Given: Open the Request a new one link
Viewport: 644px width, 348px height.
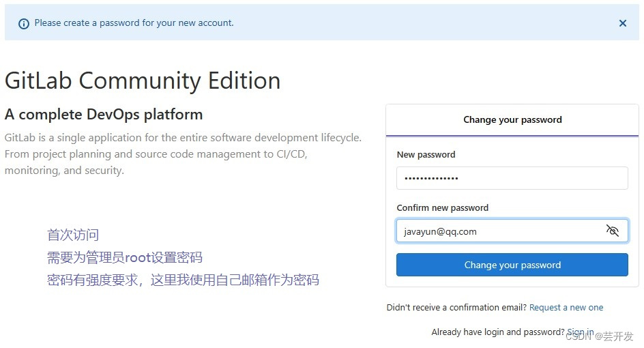Looking at the screenshot, I should click(566, 307).
